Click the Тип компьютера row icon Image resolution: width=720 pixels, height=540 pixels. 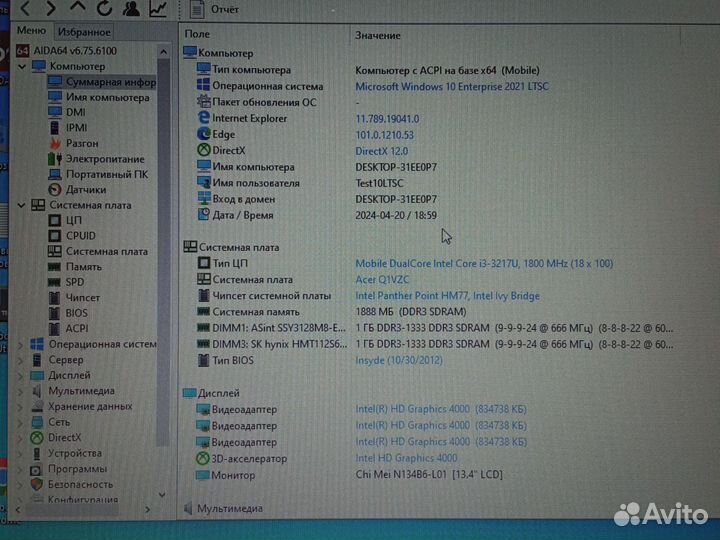(x=204, y=69)
